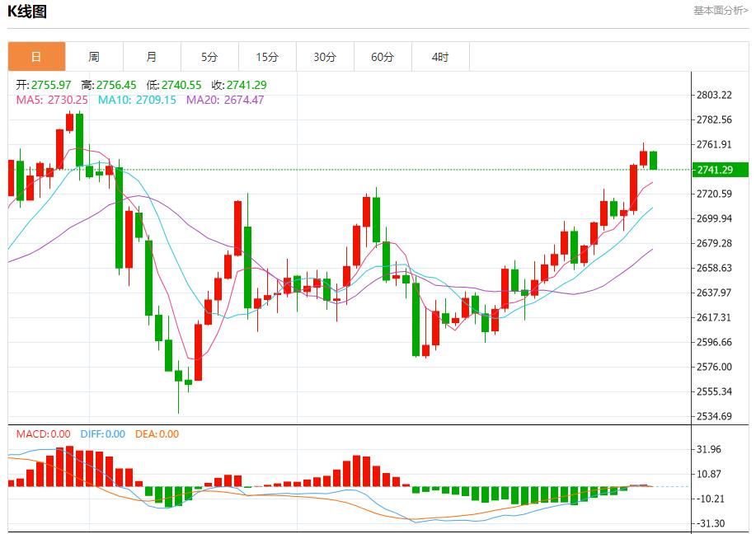Screen dimensions: 756x534
Task: Click the last green candlestick at right
Action: 653,160
